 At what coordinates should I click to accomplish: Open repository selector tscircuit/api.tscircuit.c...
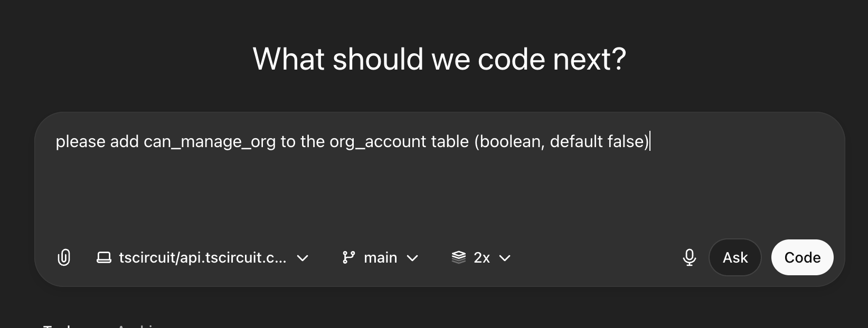click(x=203, y=257)
